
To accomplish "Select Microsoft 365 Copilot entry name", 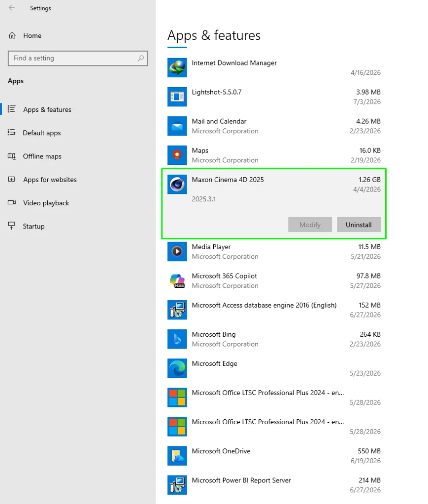I will [x=225, y=276].
